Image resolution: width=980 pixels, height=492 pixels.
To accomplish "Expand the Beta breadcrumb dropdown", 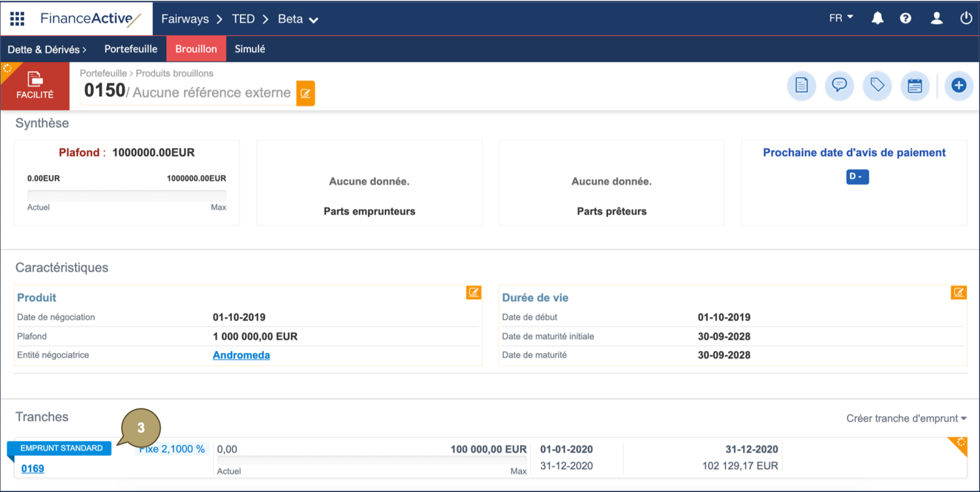I will tap(298, 19).
